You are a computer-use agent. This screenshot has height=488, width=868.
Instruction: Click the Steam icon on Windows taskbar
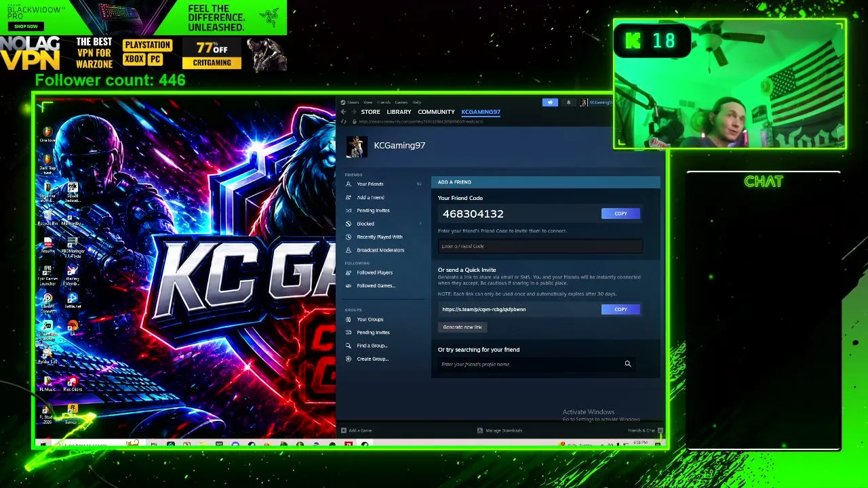click(364, 445)
